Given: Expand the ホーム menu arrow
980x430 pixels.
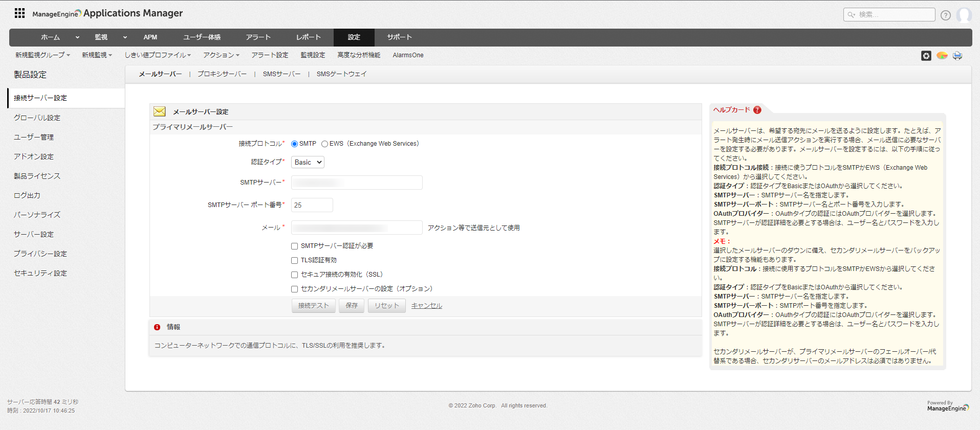Looking at the screenshot, I should [77, 37].
